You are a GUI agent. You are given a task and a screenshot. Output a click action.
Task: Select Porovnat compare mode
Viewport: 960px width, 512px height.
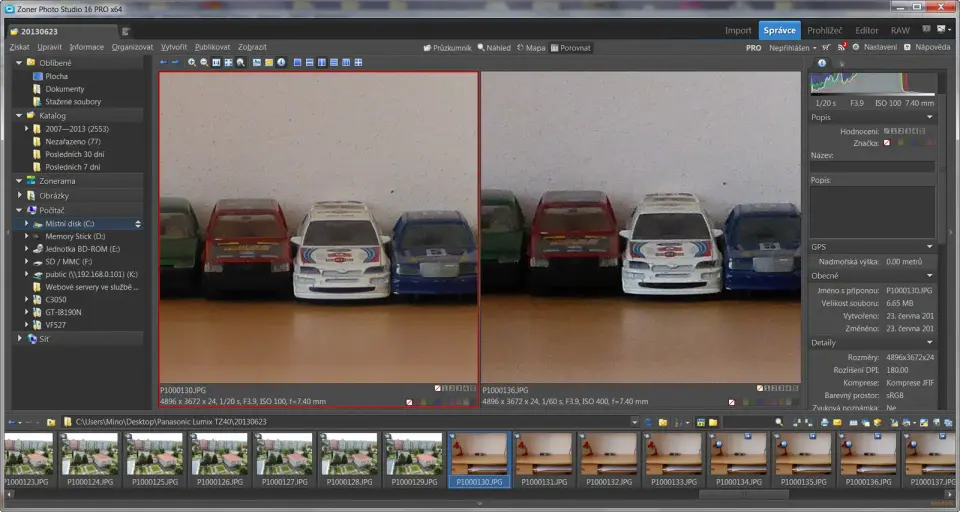coord(571,47)
